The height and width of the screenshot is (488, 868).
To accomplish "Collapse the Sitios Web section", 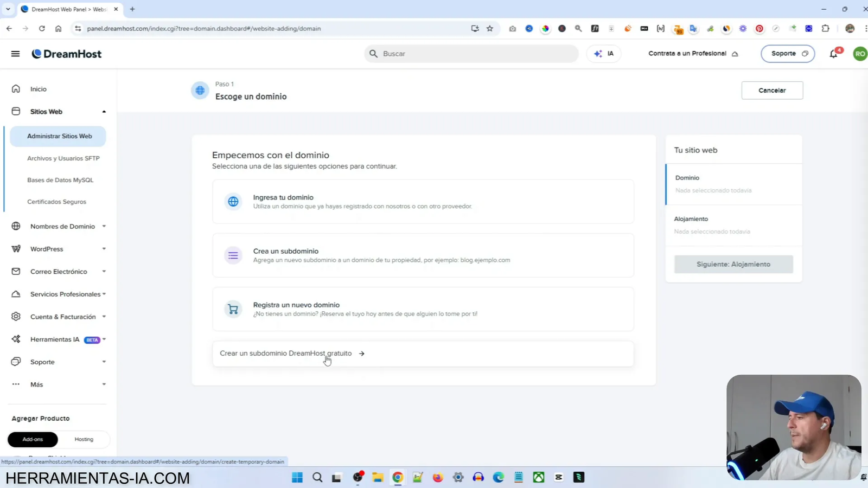I will [103, 111].
